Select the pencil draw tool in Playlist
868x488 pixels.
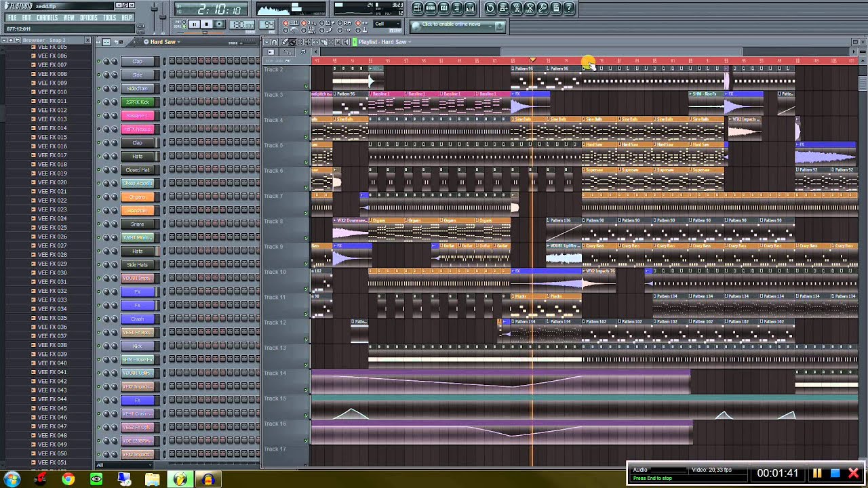point(285,42)
